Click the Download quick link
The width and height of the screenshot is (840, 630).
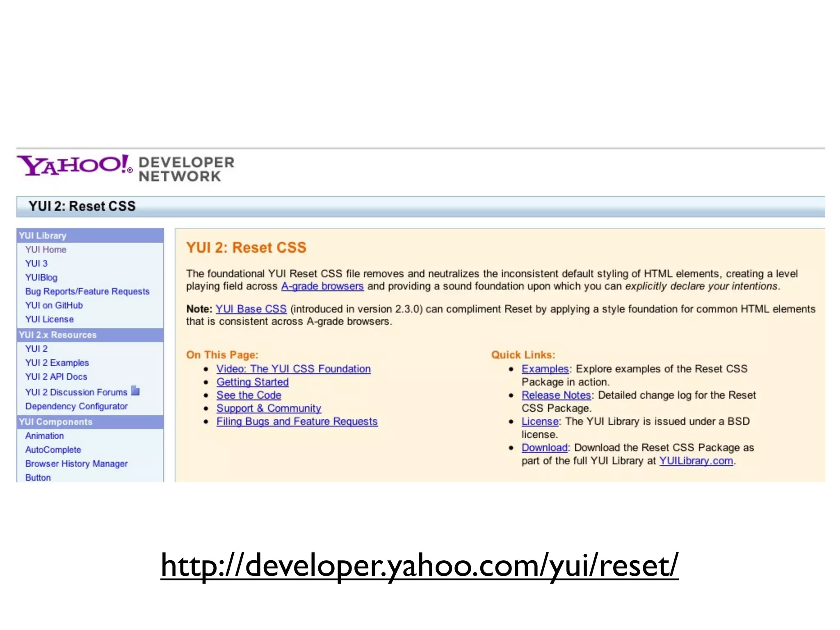(x=544, y=447)
